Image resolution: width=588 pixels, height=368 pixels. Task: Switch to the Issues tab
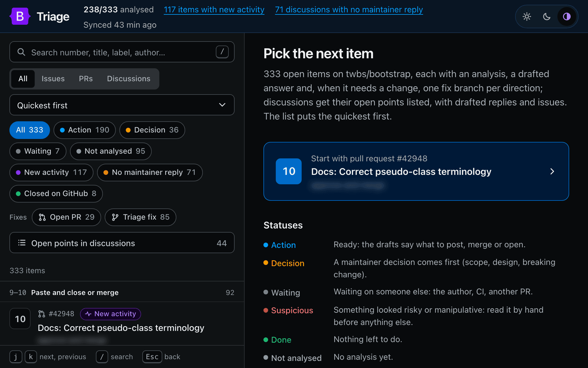pyautogui.click(x=53, y=79)
